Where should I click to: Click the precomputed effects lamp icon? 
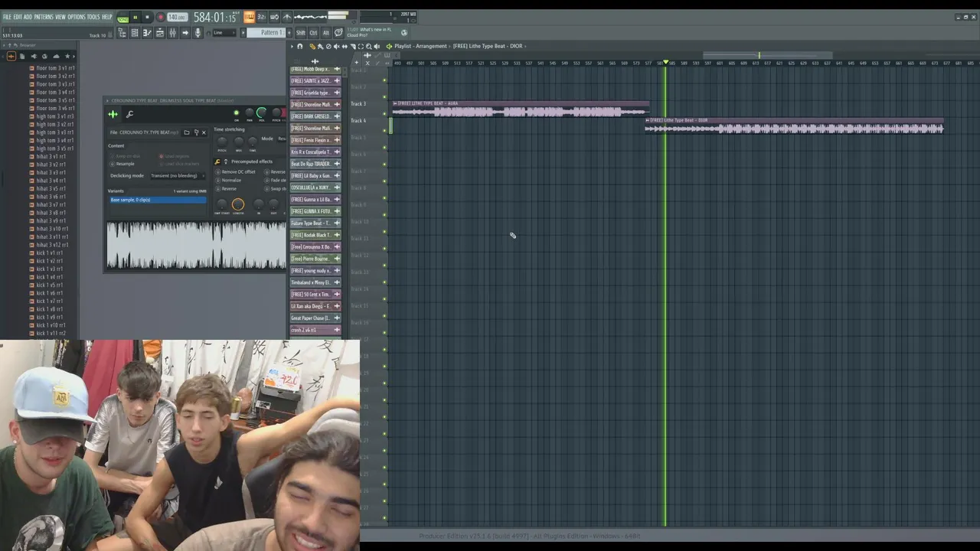226,161
